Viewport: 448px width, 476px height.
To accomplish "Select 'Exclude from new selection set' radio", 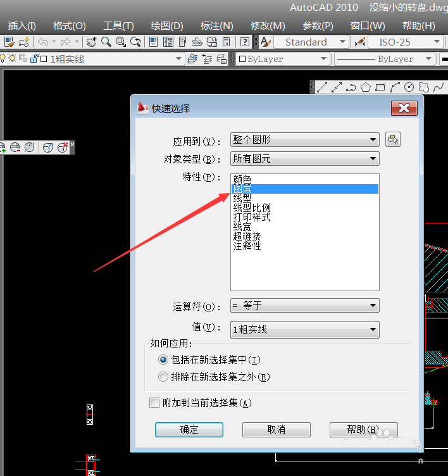I will (163, 377).
